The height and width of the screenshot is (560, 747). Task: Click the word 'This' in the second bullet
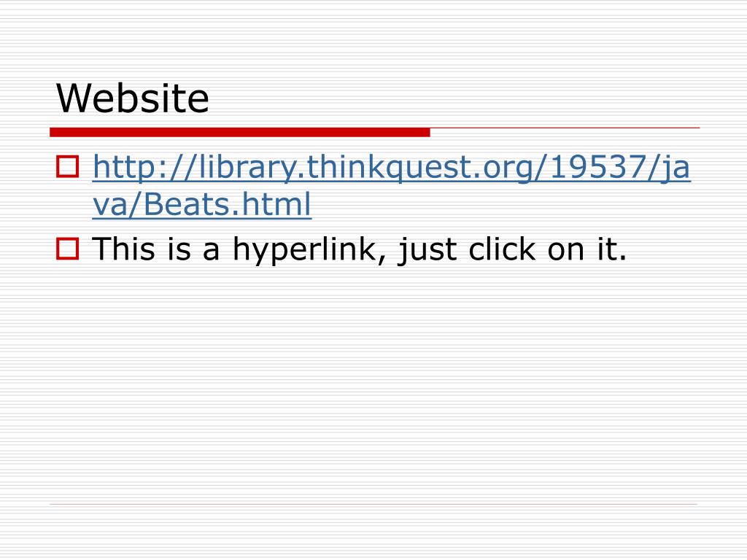124,249
